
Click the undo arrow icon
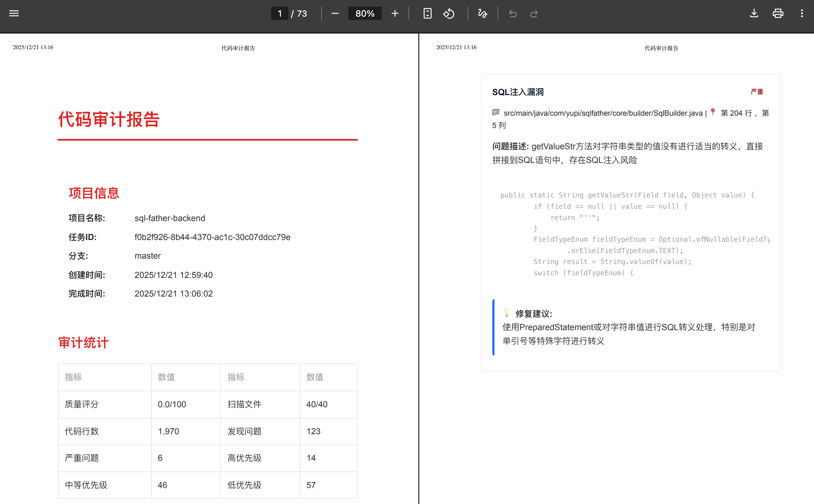tap(512, 14)
